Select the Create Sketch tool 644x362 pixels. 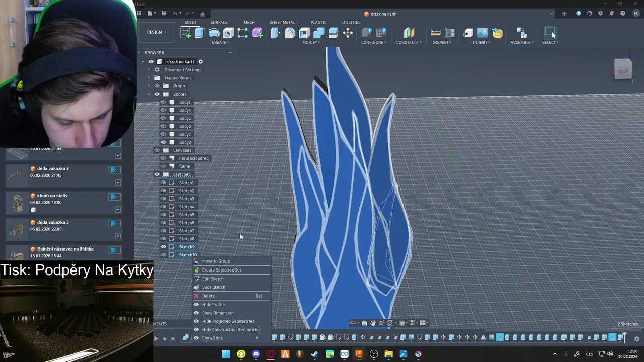coord(186,33)
